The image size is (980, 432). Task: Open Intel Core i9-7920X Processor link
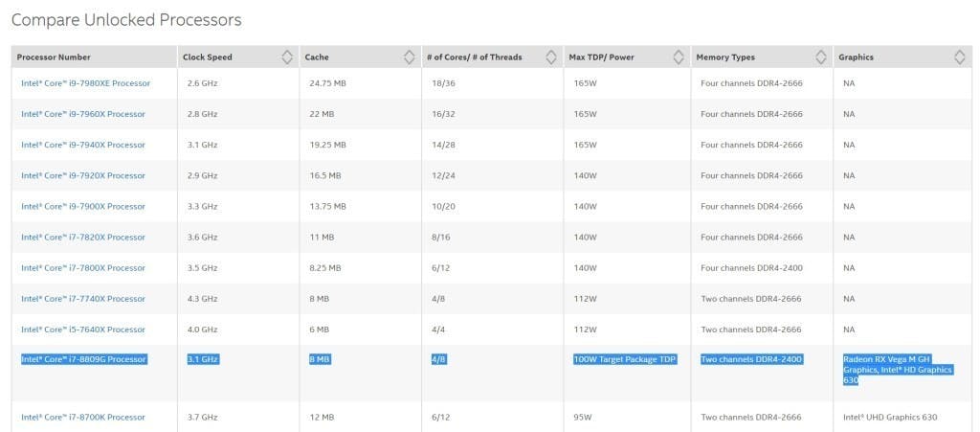pos(83,175)
